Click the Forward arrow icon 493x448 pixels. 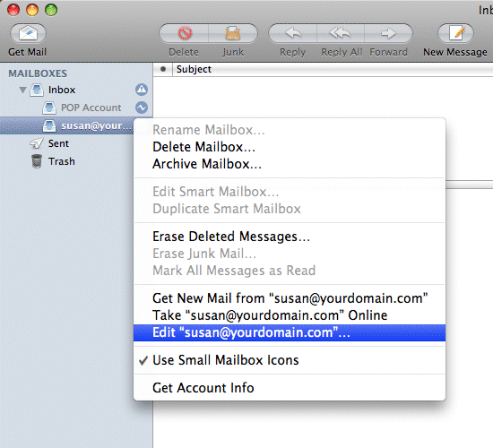pyautogui.click(x=388, y=33)
